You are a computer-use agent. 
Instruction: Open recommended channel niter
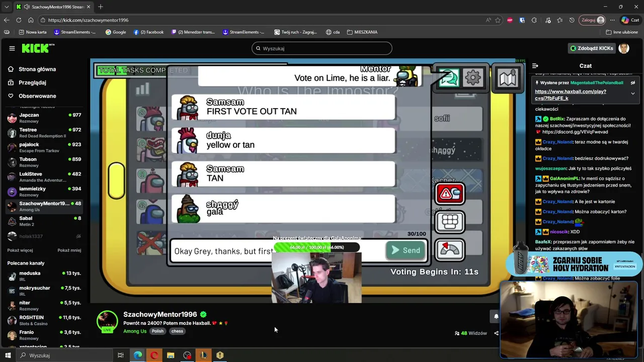point(44,306)
